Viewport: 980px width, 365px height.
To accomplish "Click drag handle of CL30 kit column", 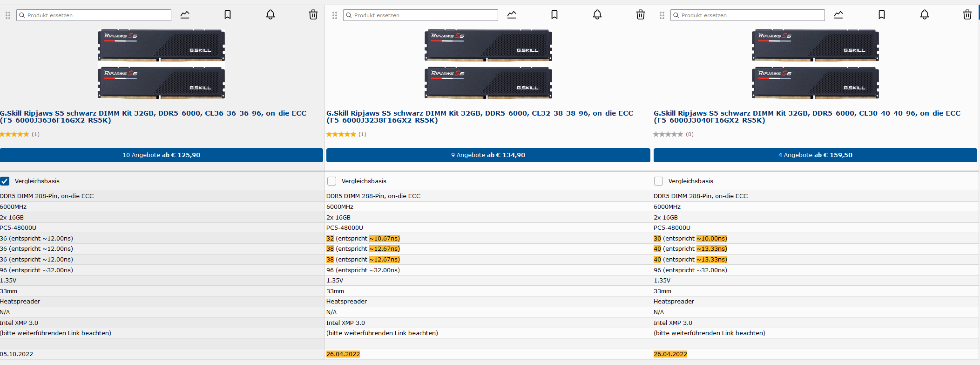I will (662, 15).
